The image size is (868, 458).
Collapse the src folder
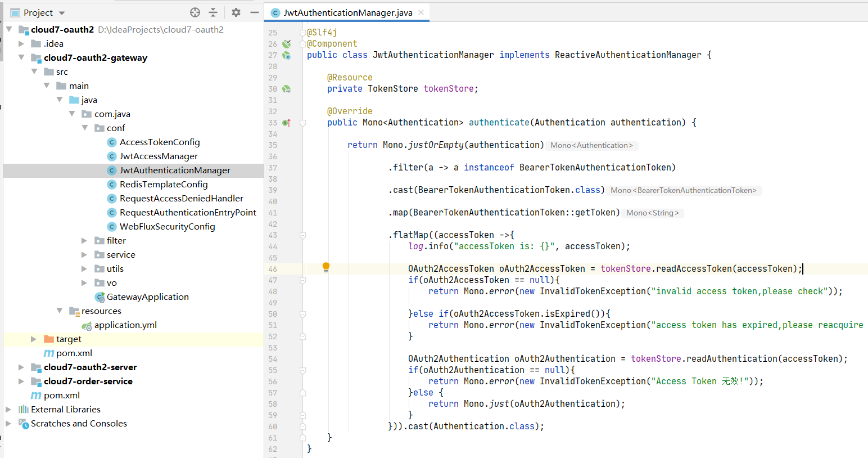point(34,71)
